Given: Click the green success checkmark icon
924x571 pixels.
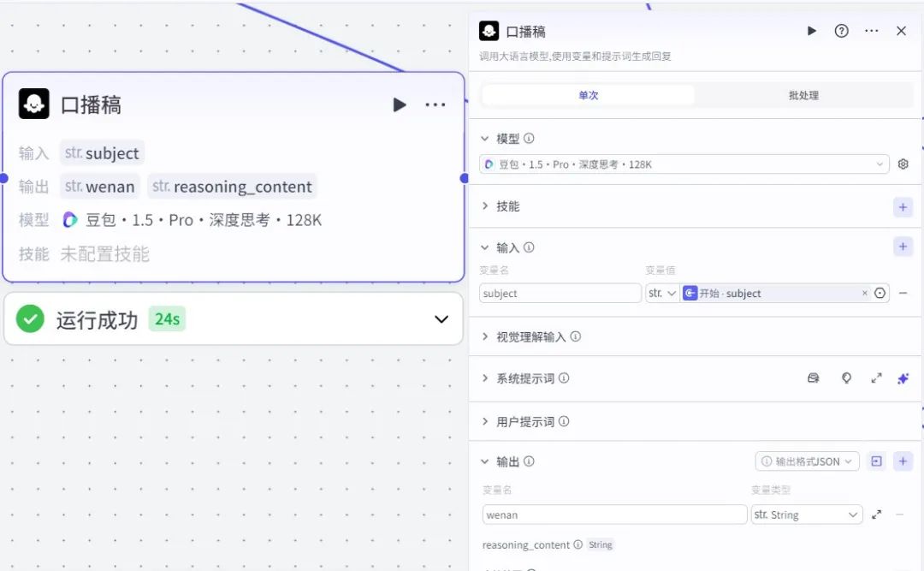Looking at the screenshot, I should 30,319.
